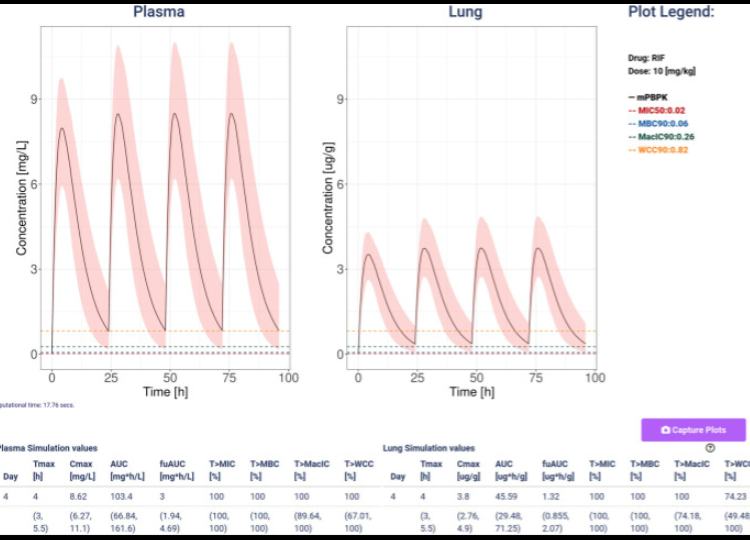750x540 pixels.
Task: Click the Capture Plots button
Action: (693, 430)
